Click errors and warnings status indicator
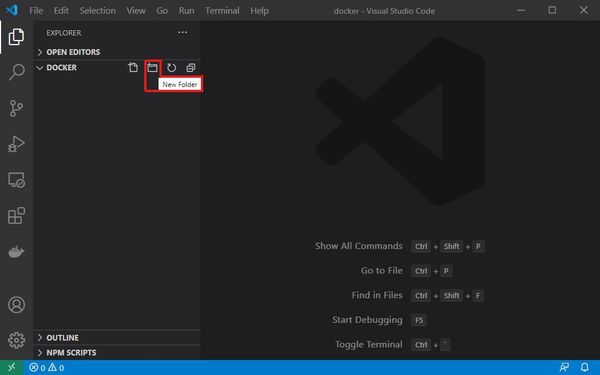 47,368
